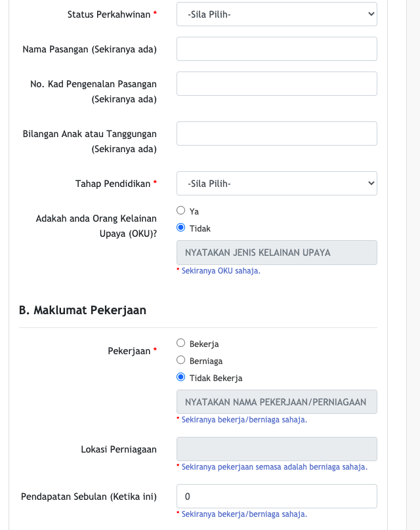Choose the "Tidak" radio button for OKU
This screenshot has width=420, height=530.
click(181, 228)
